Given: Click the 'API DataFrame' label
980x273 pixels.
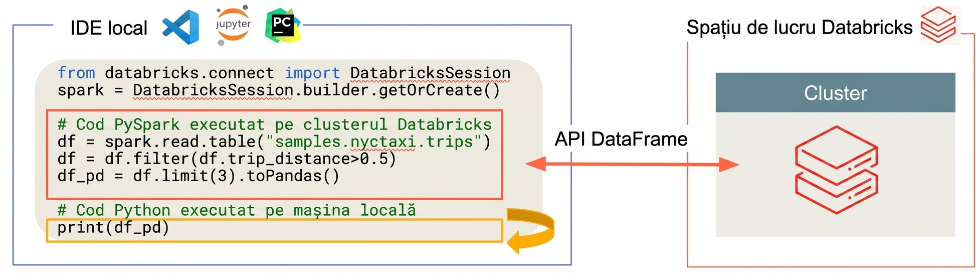Looking at the screenshot, I should (x=621, y=139).
